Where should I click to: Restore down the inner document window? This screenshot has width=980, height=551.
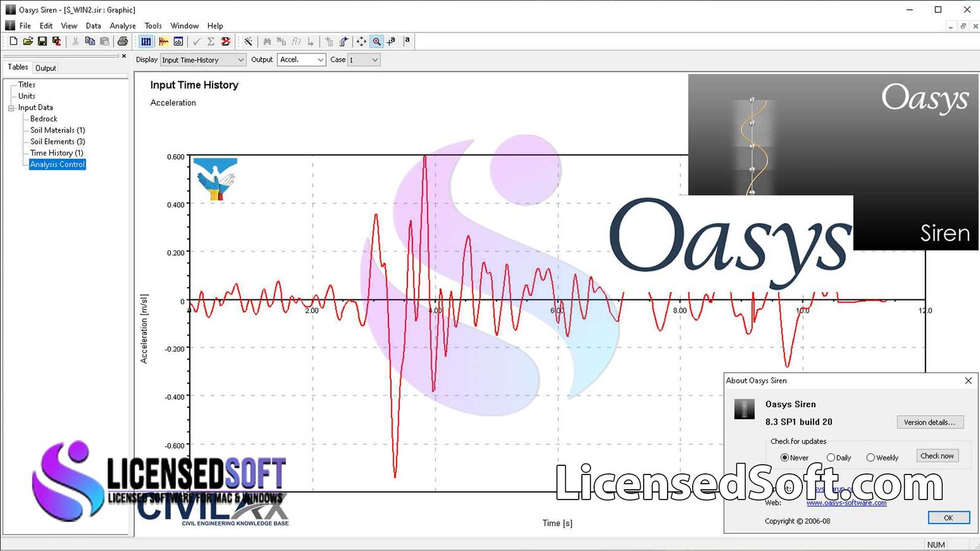(x=963, y=26)
